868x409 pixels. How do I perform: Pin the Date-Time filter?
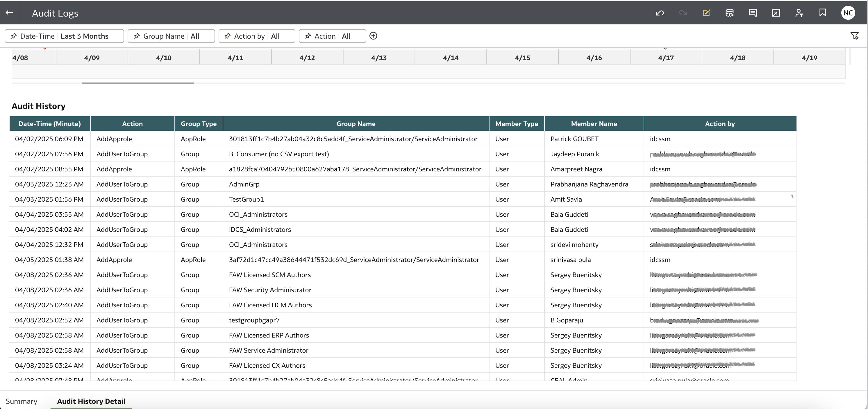[14, 36]
